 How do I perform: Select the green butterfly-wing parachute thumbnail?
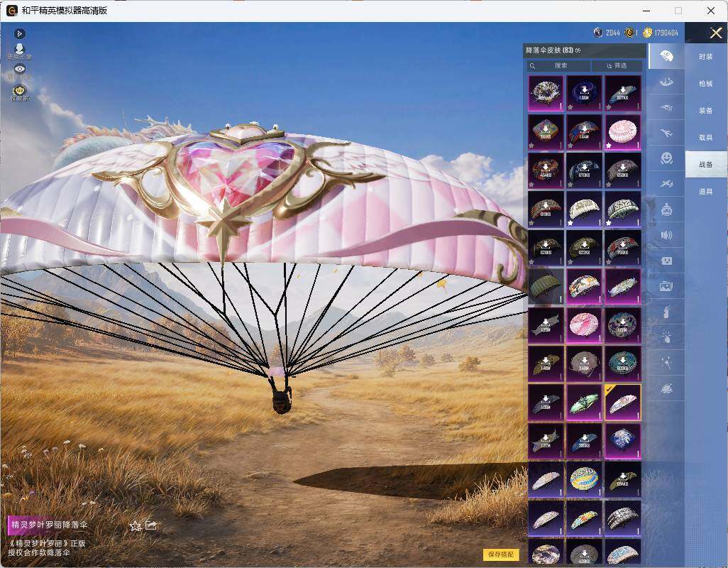(584, 402)
